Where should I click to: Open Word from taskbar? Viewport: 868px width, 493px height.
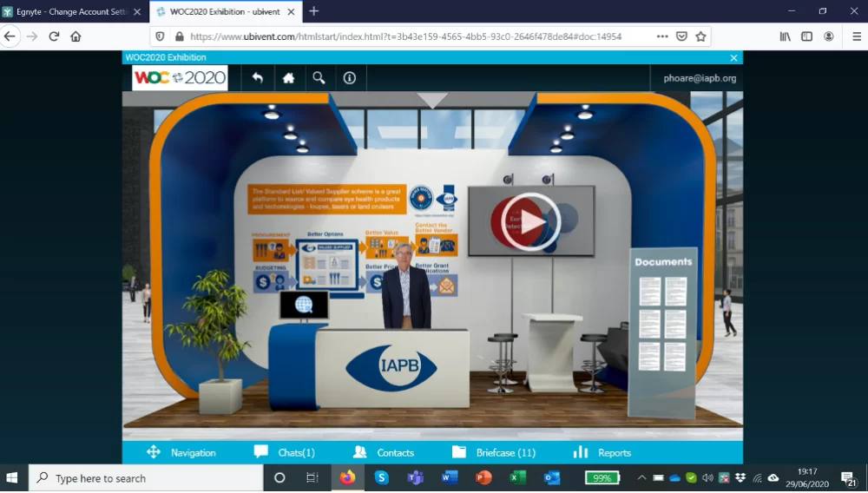[x=449, y=478]
